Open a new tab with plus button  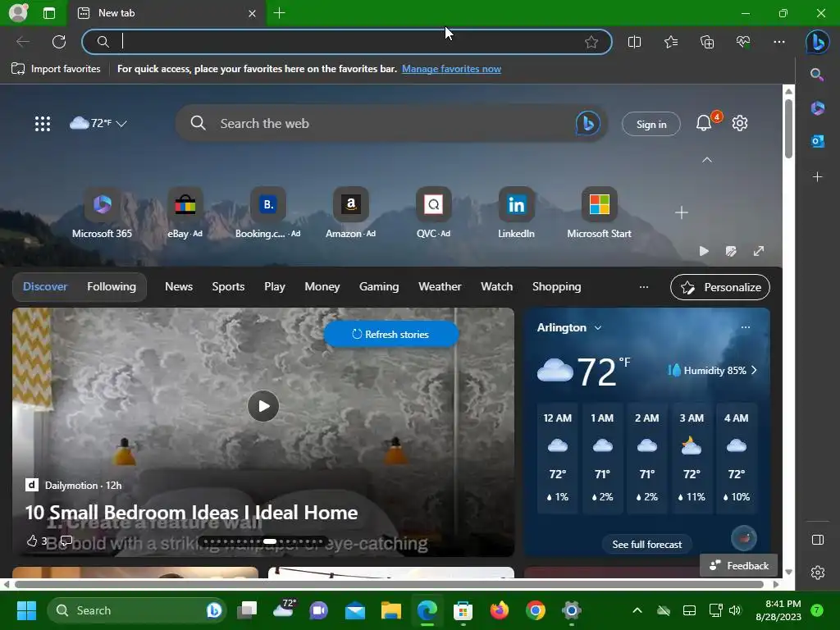click(279, 13)
